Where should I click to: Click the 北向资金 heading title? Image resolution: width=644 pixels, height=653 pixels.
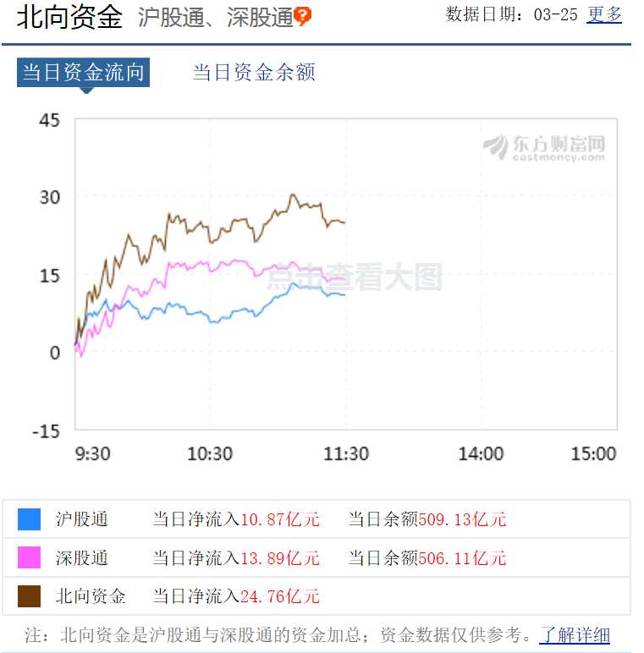pyautogui.click(x=70, y=17)
